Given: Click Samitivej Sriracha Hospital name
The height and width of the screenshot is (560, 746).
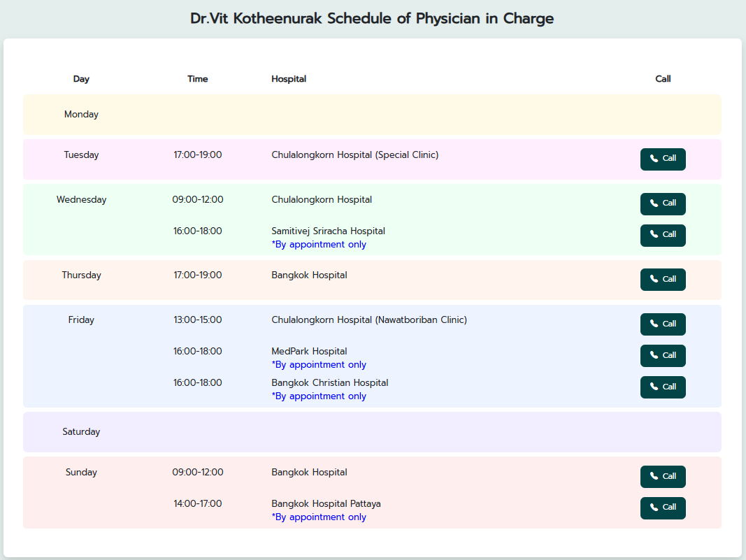Looking at the screenshot, I should point(329,231).
